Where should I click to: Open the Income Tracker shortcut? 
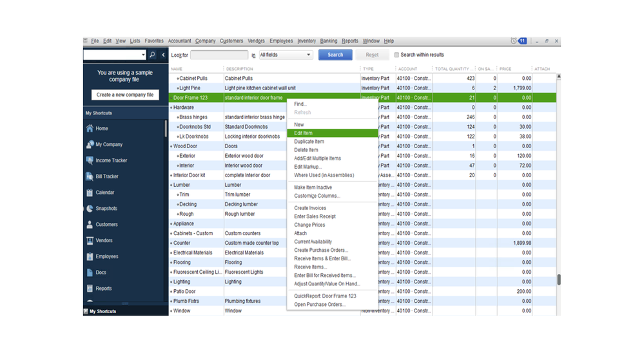tap(111, 160)
